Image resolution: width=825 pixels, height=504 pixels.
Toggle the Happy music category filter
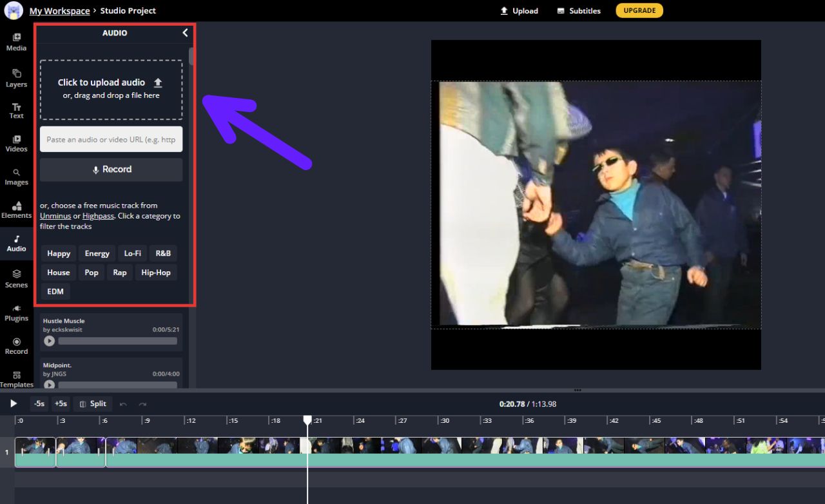tap(58, 253)
